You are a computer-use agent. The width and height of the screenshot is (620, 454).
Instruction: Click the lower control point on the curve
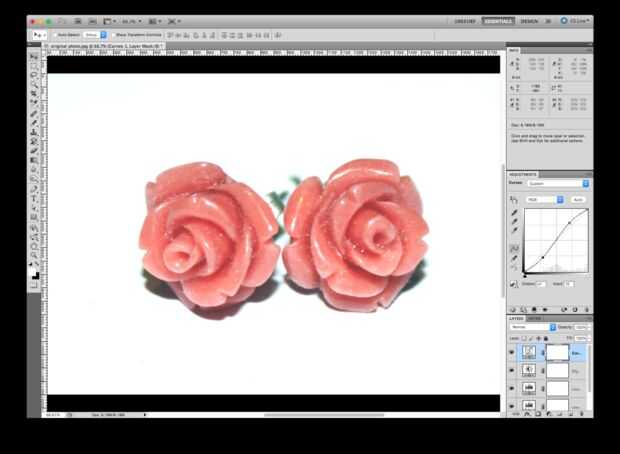[542, 257]
